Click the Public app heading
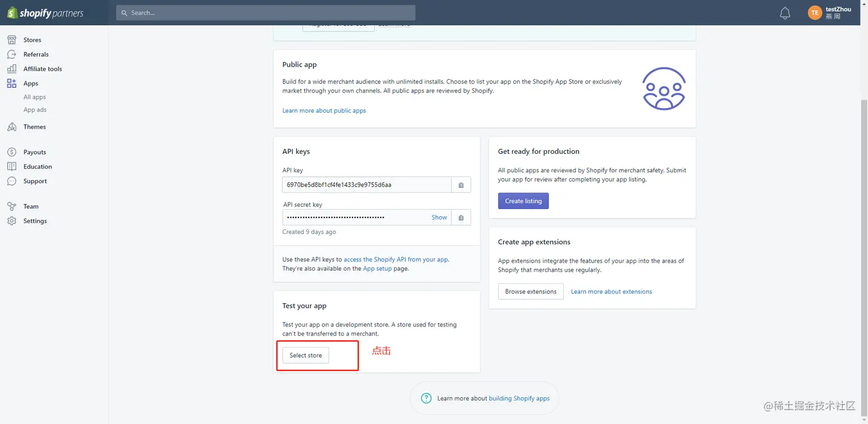 click(x=300, y=65)
